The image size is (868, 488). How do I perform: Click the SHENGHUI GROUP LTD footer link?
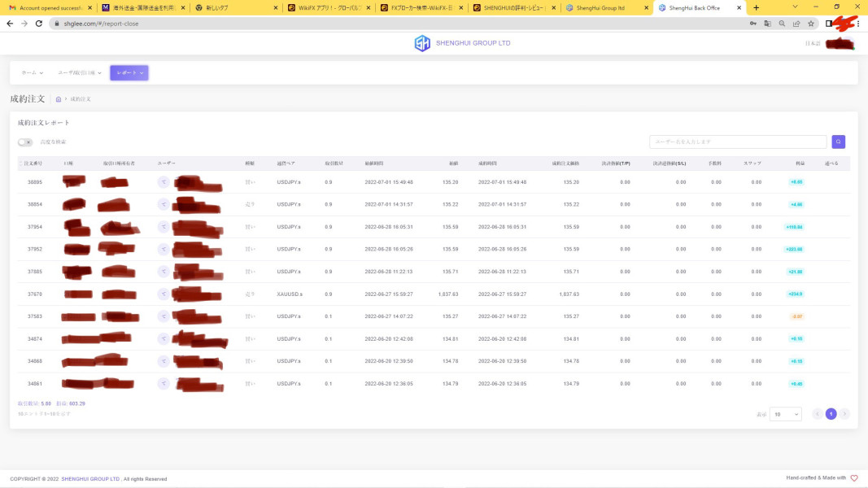(90, 479)
